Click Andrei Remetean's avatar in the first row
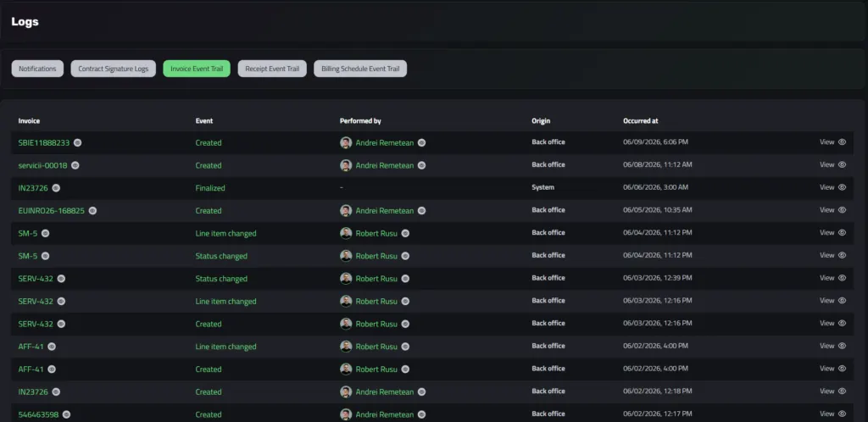The width and height of the screenshot is (868, 422). pyautogui.click(x=346, y=142)
